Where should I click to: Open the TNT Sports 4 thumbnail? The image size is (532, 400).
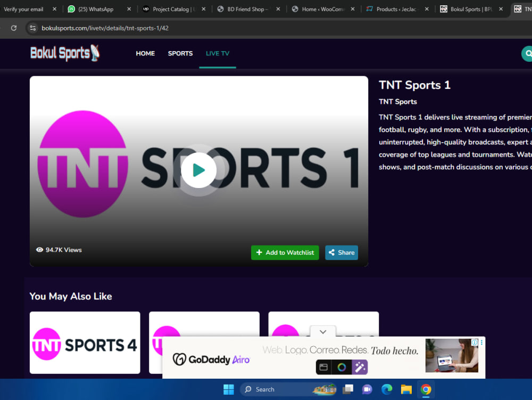pos(85,342)
